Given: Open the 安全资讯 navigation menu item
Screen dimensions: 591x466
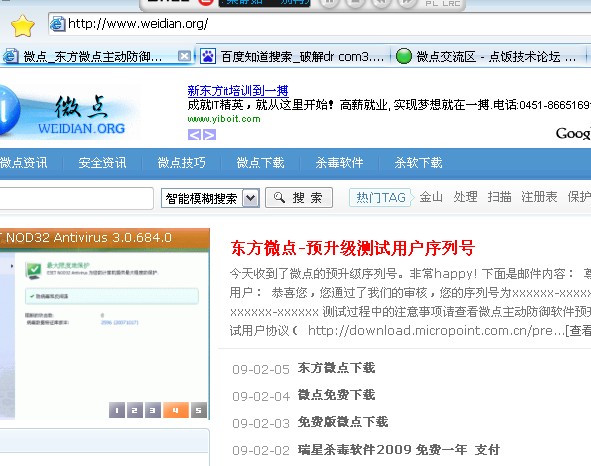Looking at the screenshot, I should 103,163.
